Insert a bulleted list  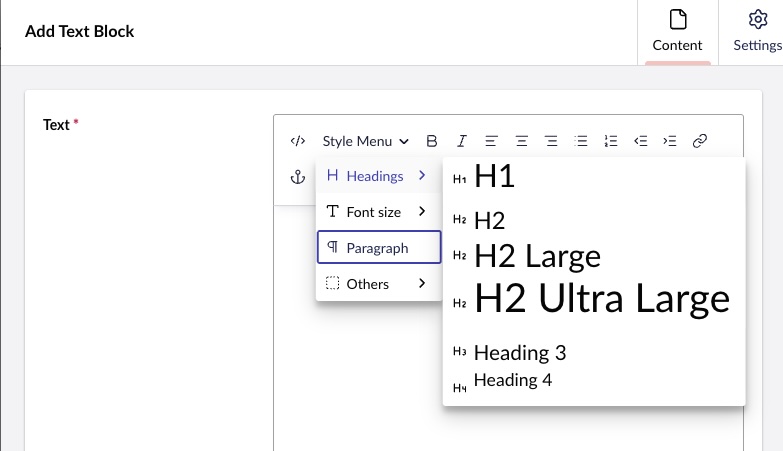pyautogui.click(x=581, y=141)
